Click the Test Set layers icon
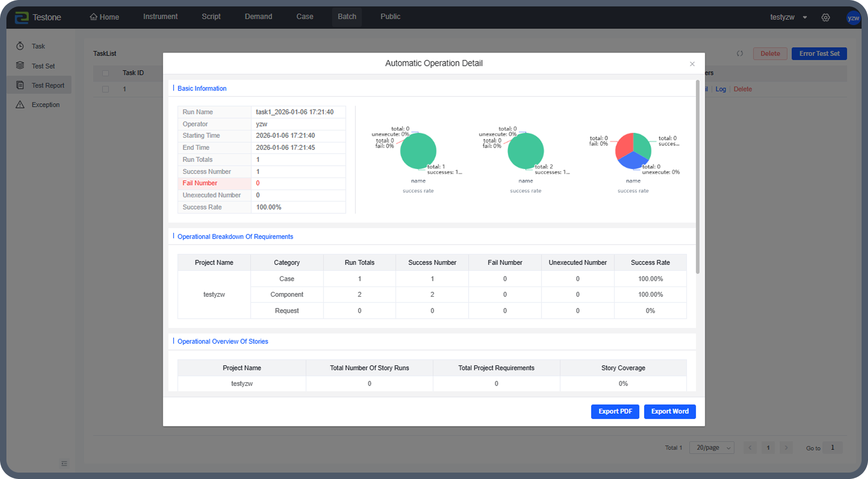 (20, 66)
